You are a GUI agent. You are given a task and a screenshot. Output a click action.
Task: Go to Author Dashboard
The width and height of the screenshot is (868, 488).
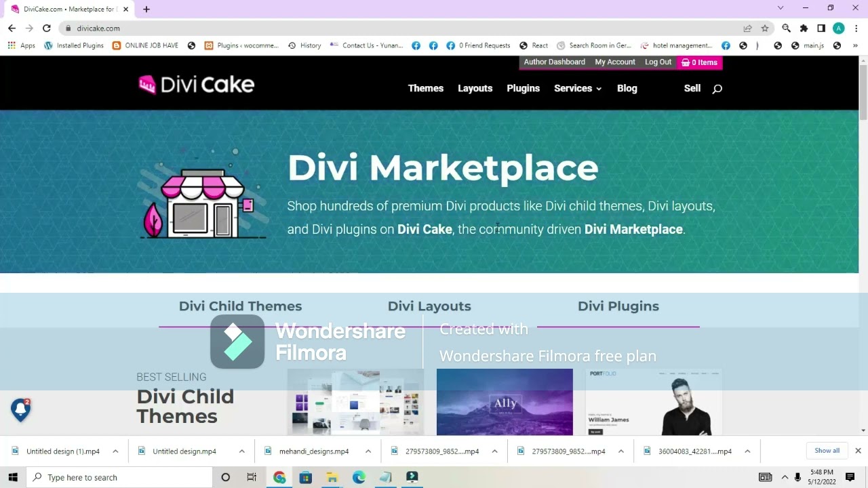[x=554, y=62]
